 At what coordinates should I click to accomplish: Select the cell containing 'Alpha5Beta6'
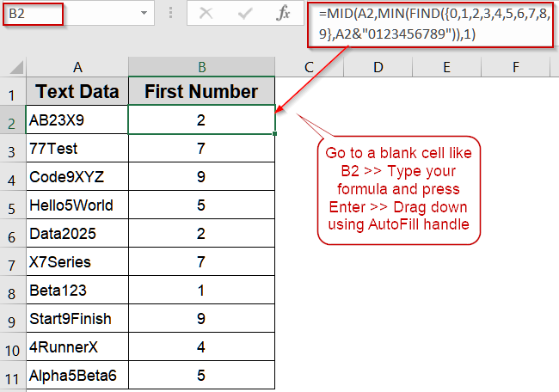[77, 377]
